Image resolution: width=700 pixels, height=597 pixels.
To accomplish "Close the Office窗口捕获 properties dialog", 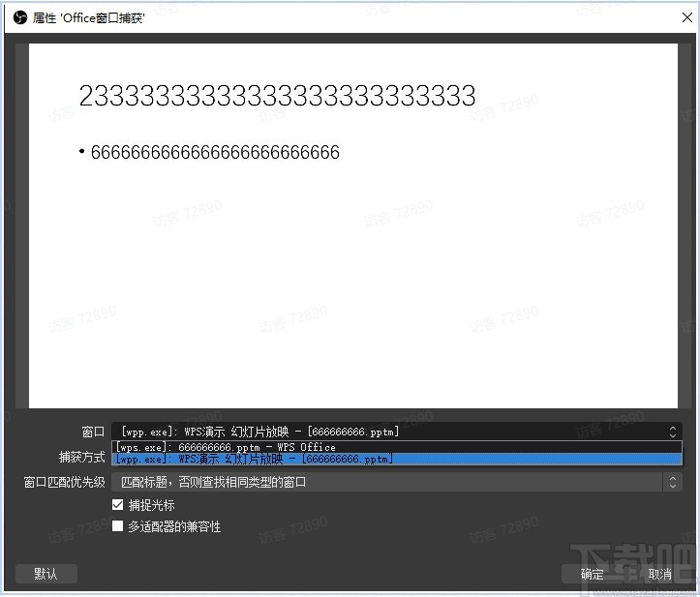I will (x=687, y=17).
